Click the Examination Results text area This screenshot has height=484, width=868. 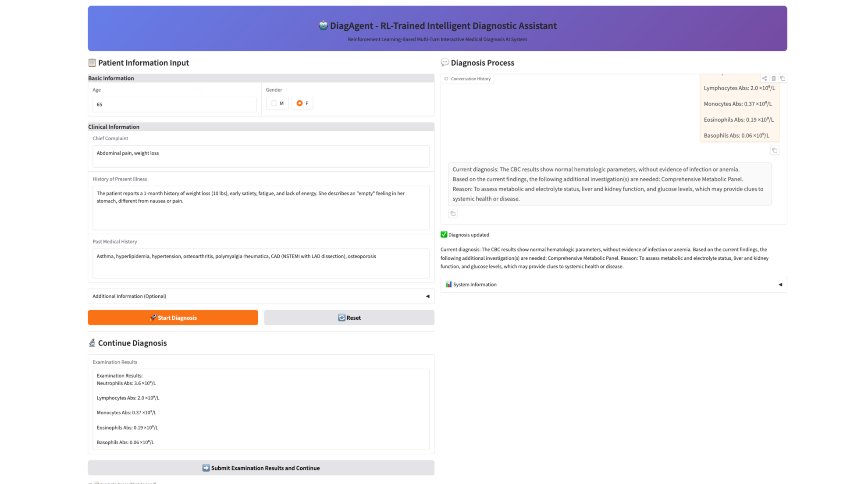click(x=260, y=409)
